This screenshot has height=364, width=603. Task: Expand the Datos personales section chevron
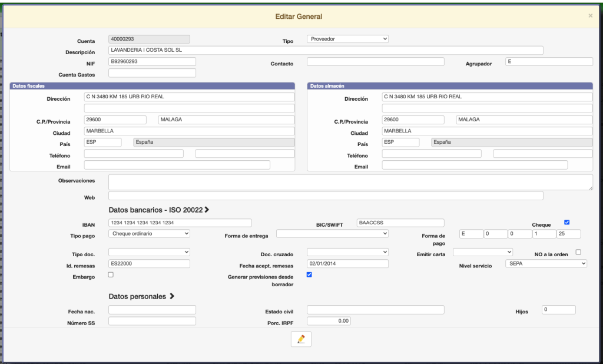[x=172, y=296]
